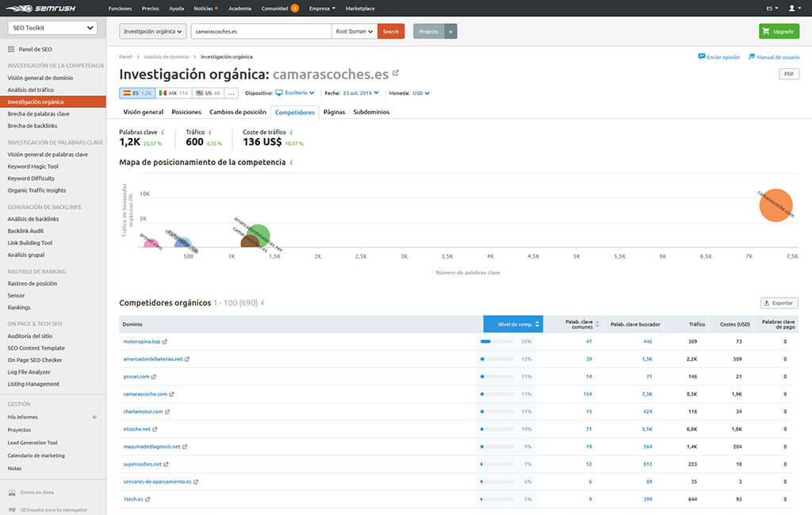Click the green Upgrade button

779,32
